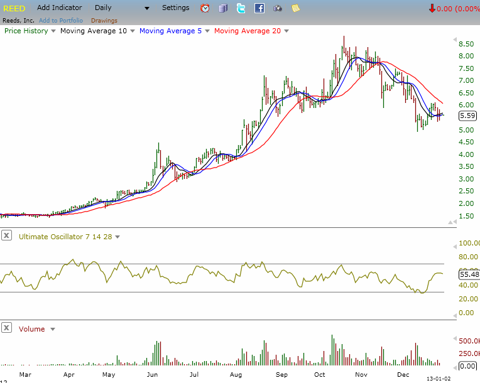Open the Add Indicator menu
The height and width of the screenshot is (383, 480).
59,7
